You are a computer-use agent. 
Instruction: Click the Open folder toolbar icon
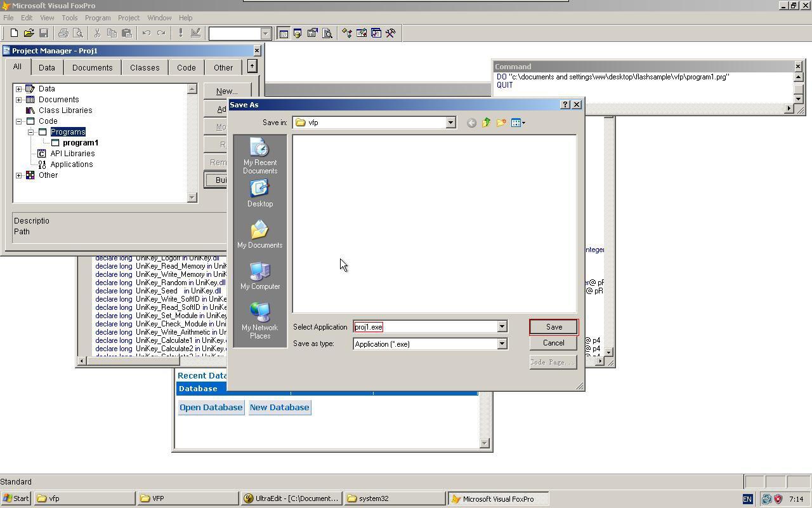pyautogui.click(x=29, y=33)
